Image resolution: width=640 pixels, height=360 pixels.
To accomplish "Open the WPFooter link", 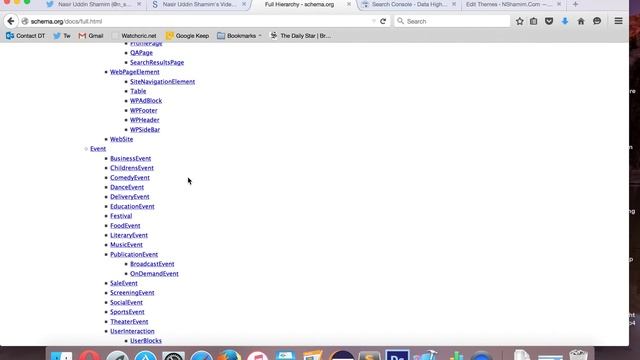I will (x=144, y=110).
